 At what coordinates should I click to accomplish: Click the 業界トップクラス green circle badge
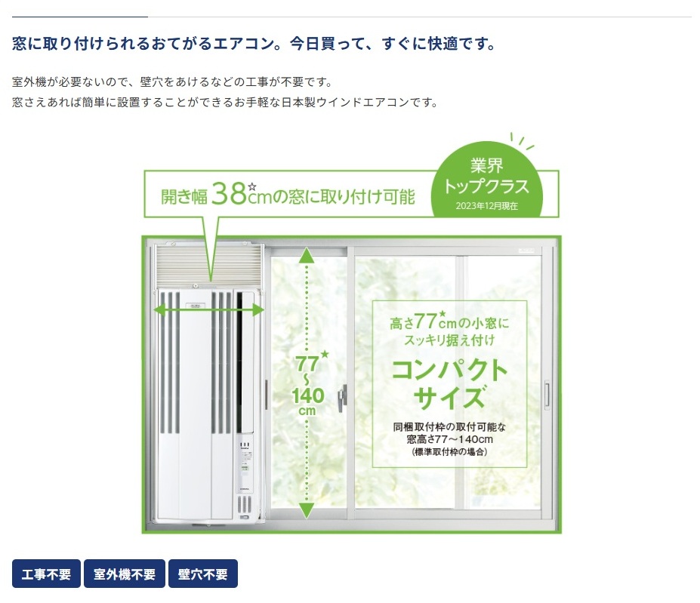[x=486, y=181]
